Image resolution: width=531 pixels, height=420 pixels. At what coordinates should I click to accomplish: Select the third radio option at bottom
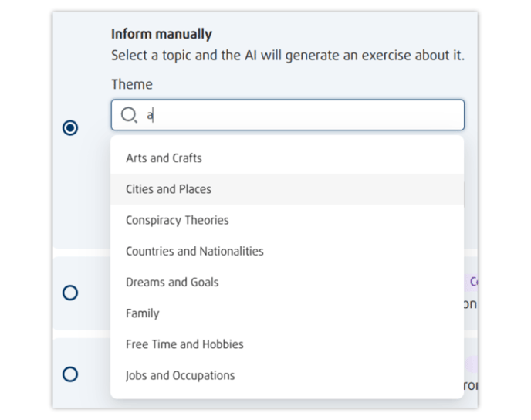(x=70, y=374)
